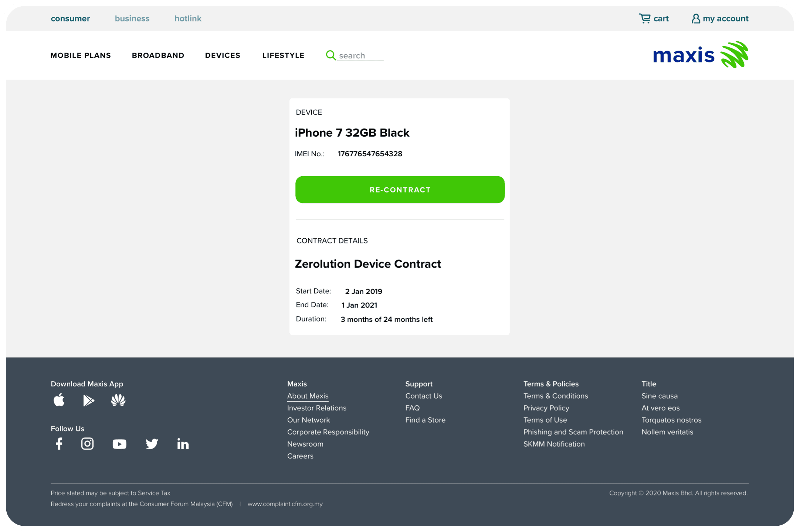Click Sine causa footer link

[660, 396]
